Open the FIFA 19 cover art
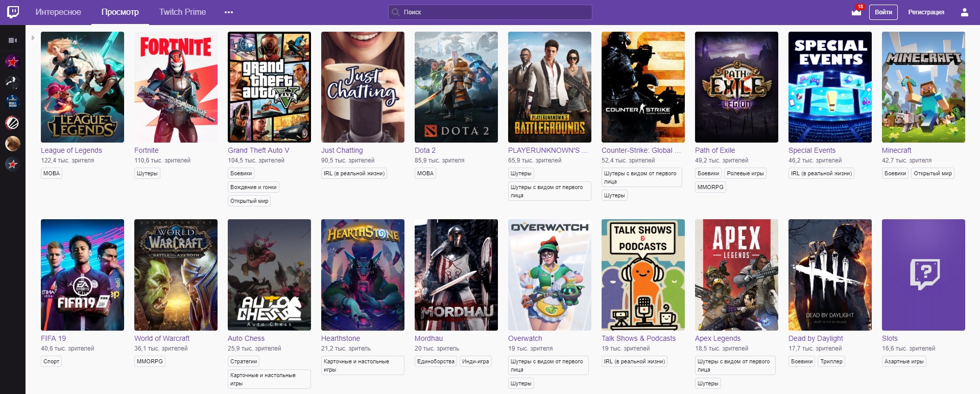Image resolution: width=980 pixels, height=394 pixels. tap(82, 275)
